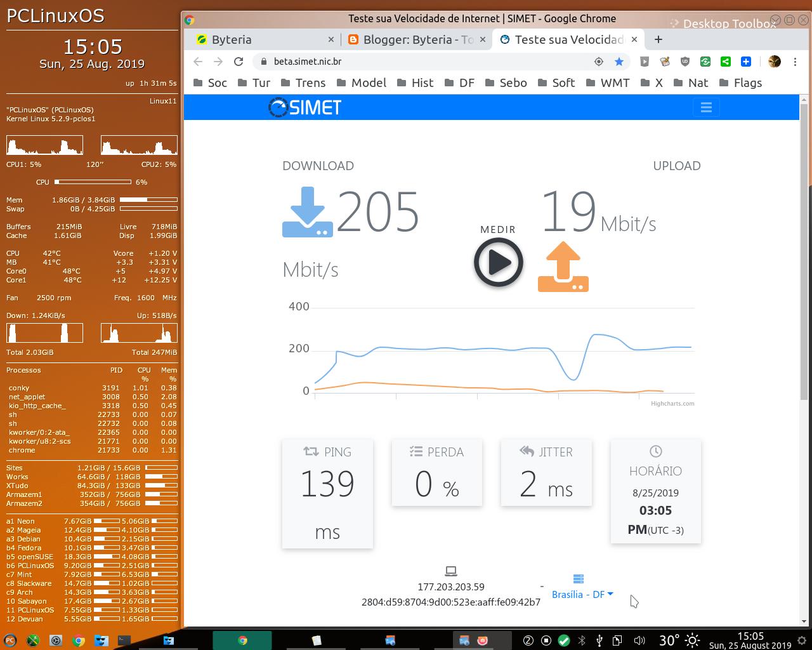Open Desktop Toolbox widget

722,23
